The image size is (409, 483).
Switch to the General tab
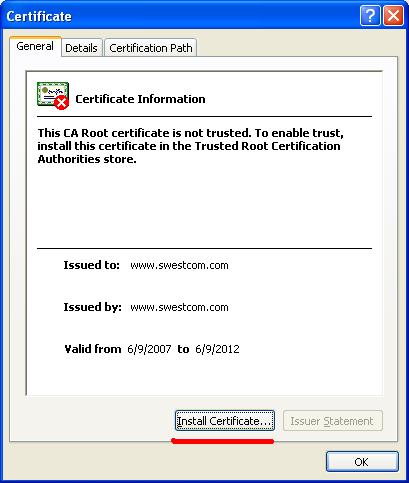35,46
